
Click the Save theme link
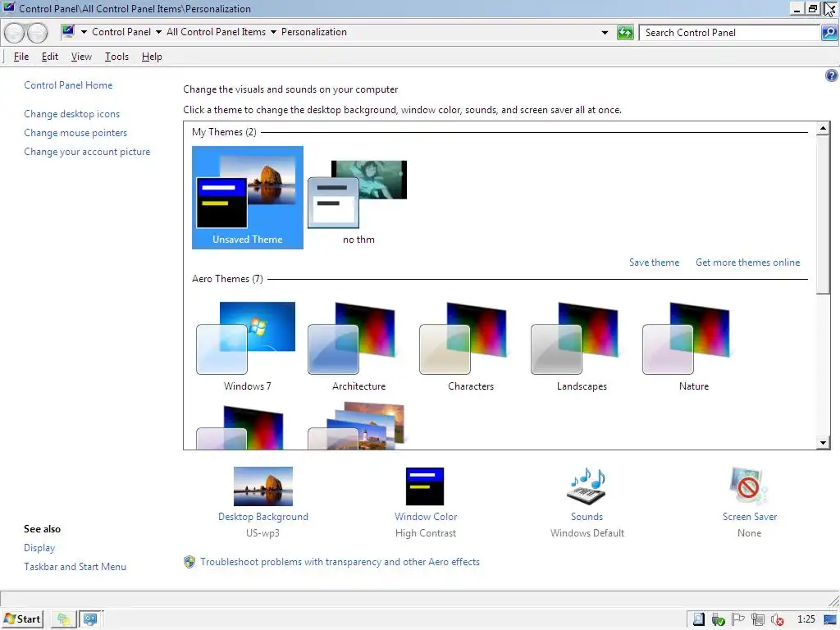[654, 262]
